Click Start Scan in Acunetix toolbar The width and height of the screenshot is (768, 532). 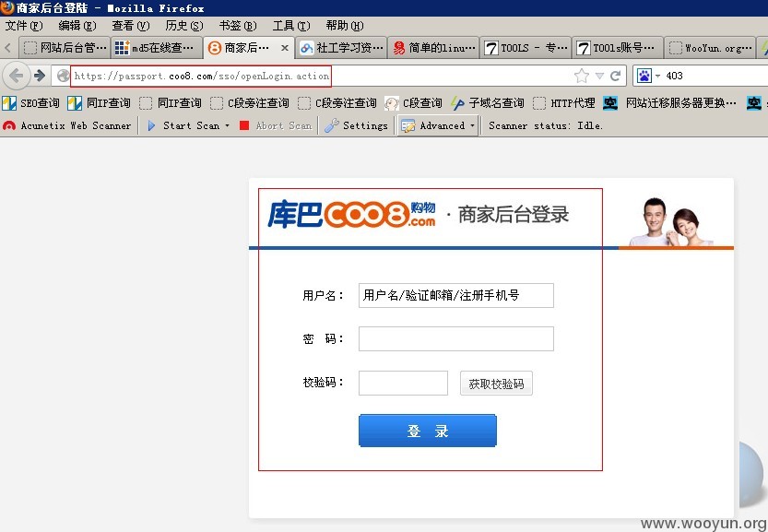(x=183, y=126)
